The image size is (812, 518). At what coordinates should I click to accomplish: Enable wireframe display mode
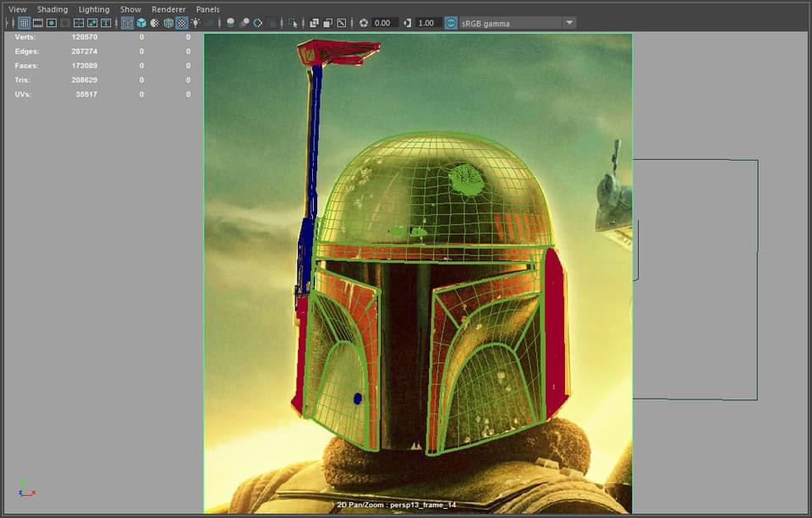pyautogui.click(x=127, y=23)
